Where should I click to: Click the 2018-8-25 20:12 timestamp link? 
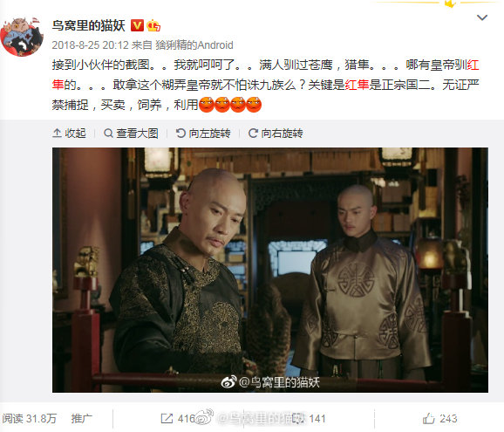[90, 45]
